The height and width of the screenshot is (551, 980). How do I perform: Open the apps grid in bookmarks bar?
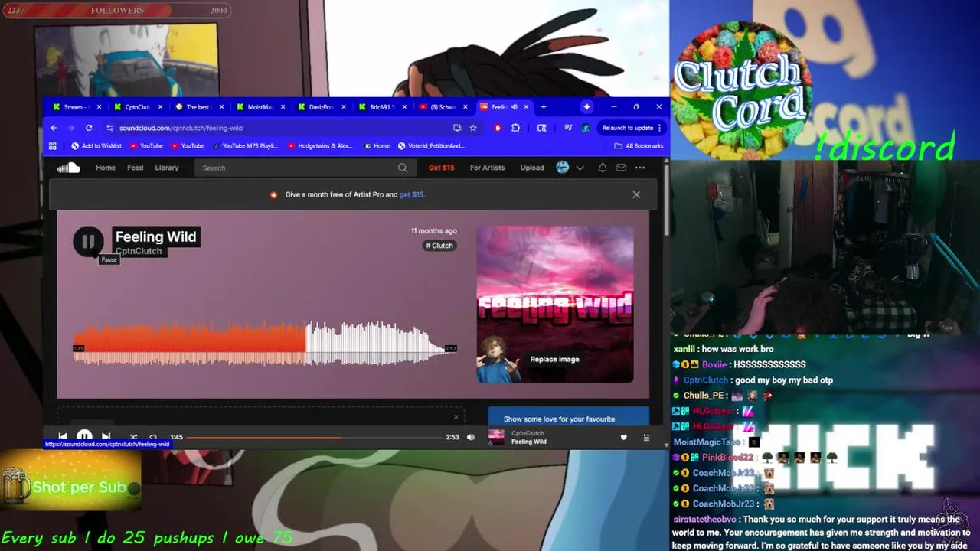pos(53,146)
